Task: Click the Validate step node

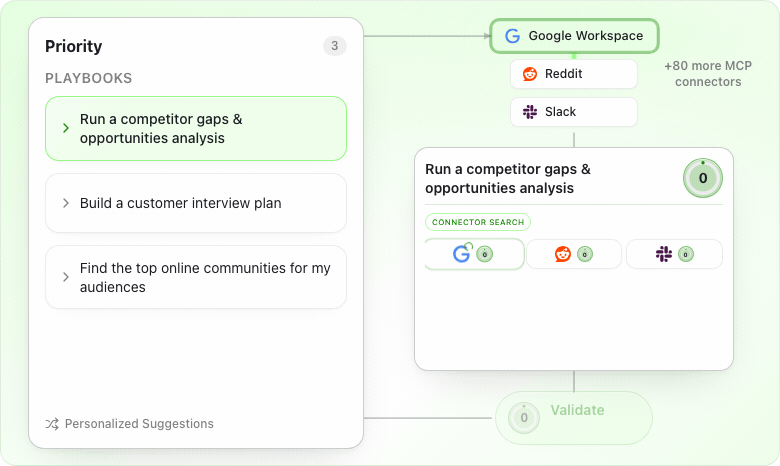Action: click(574, 418)
